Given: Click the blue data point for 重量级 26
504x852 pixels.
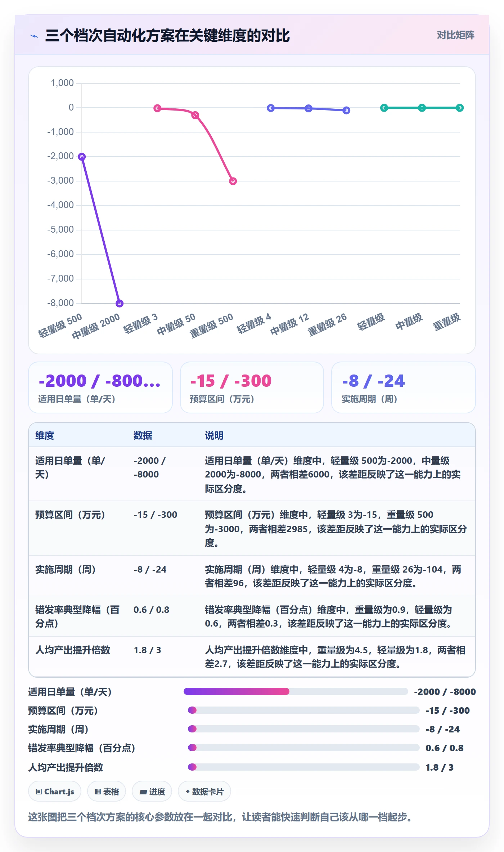Looking at the screenshot, I should tap(346, 110).
